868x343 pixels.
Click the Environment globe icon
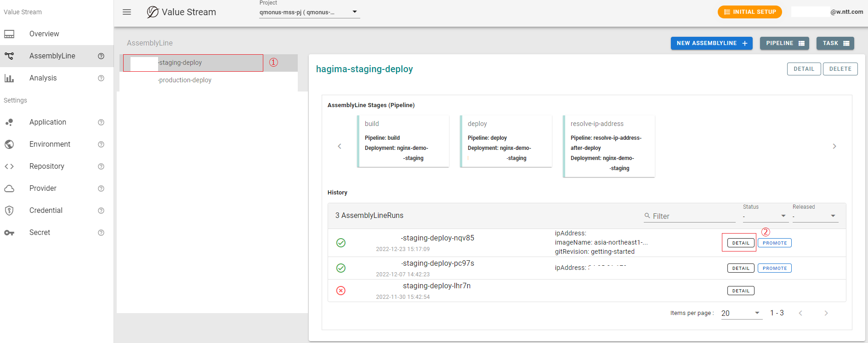[9, 144]
